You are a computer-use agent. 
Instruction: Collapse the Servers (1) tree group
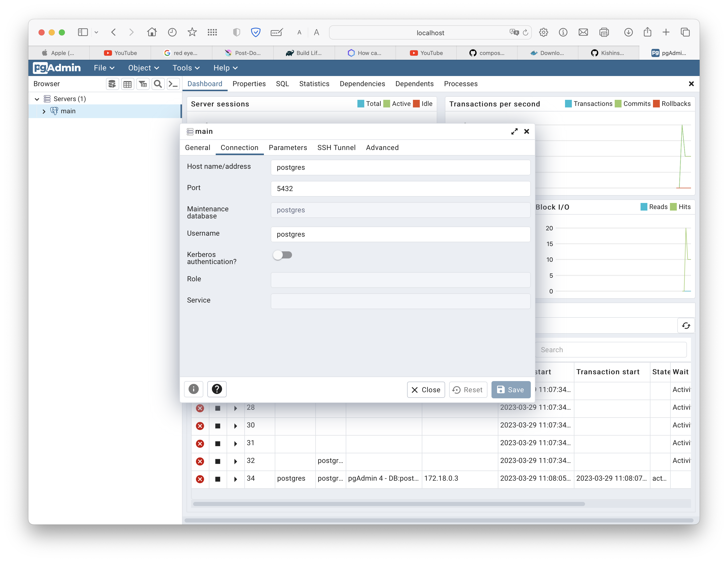point(37,99)
